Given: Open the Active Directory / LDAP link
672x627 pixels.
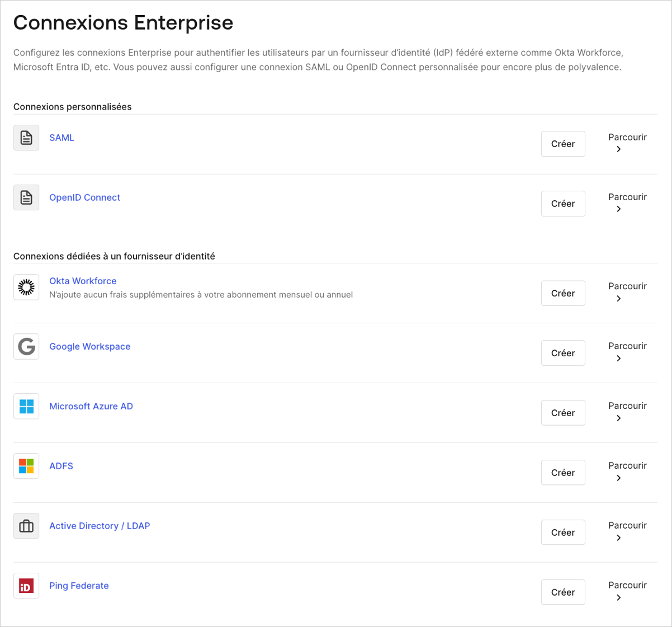Looking at the screenshot, I should click(x=100, y=526).
